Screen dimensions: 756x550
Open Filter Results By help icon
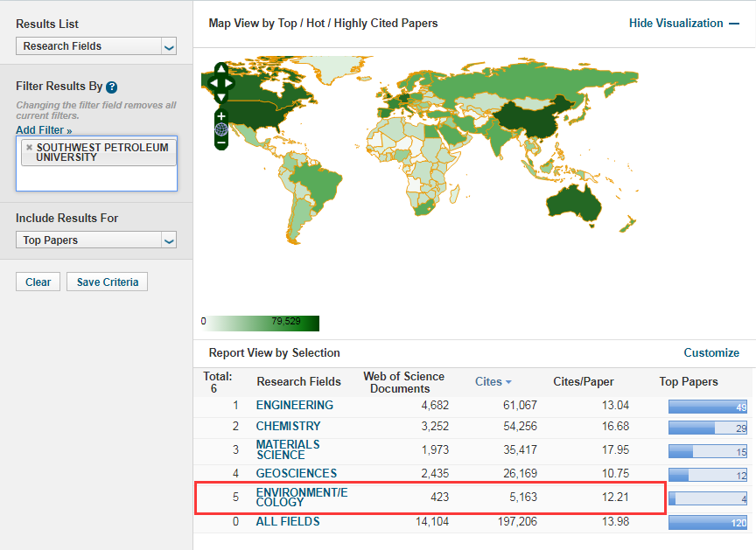[x=112, y=87]
